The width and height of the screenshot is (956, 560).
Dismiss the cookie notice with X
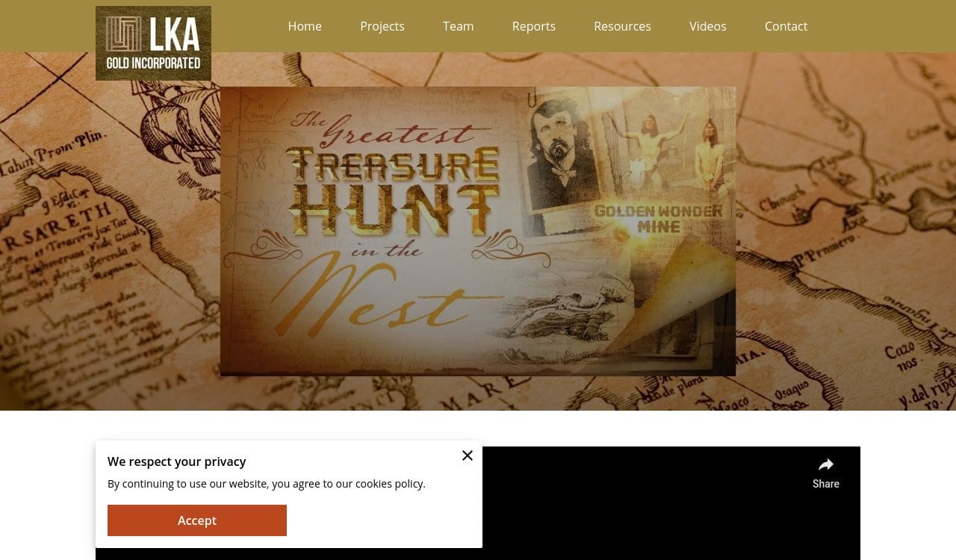468,455
